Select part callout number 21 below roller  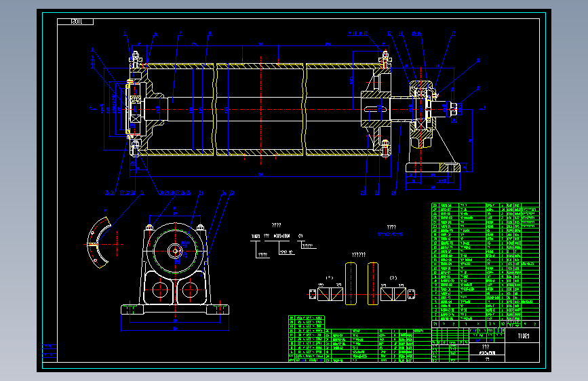point(377,193)
